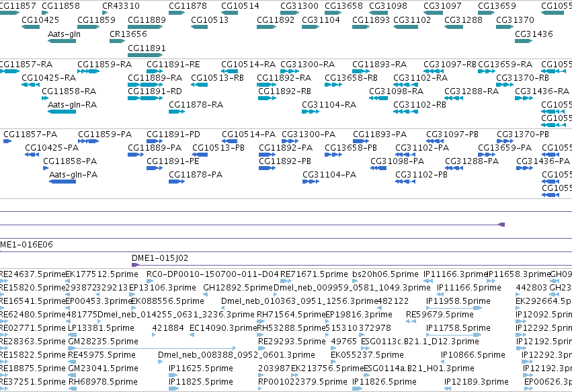Select the bs20h06.5prime EST label
The width and height of the screenshot is (572, 392).
pyautogui.click(x=385, y=274)
